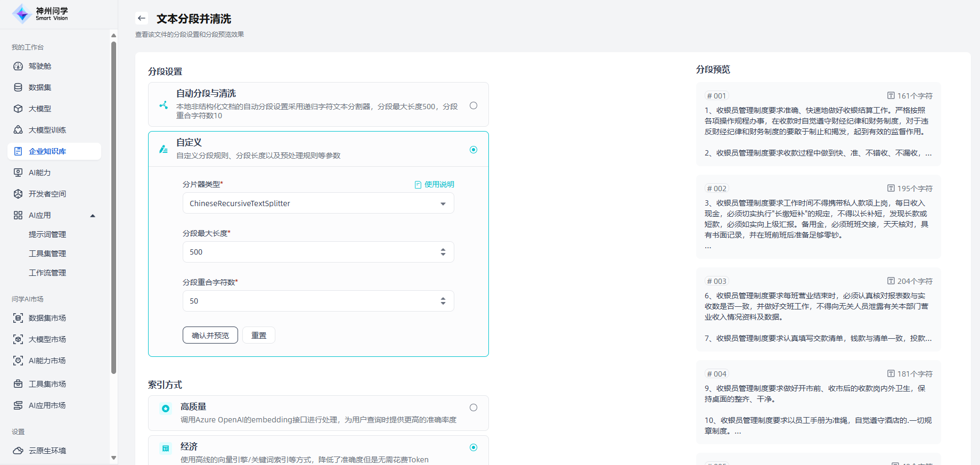Click the 195个字符 count label
This screenshot has width=980, height=465.
point(915,189)
